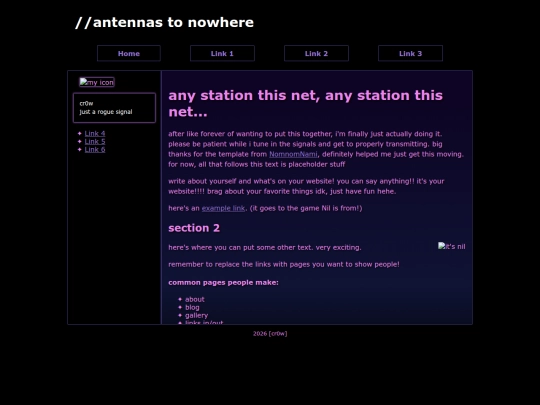Image resolution: width=540 pixels, height=405 pixels.
Task: Click the 'section 2' heading
Action: pyautogui.click(x=194, y=228)
